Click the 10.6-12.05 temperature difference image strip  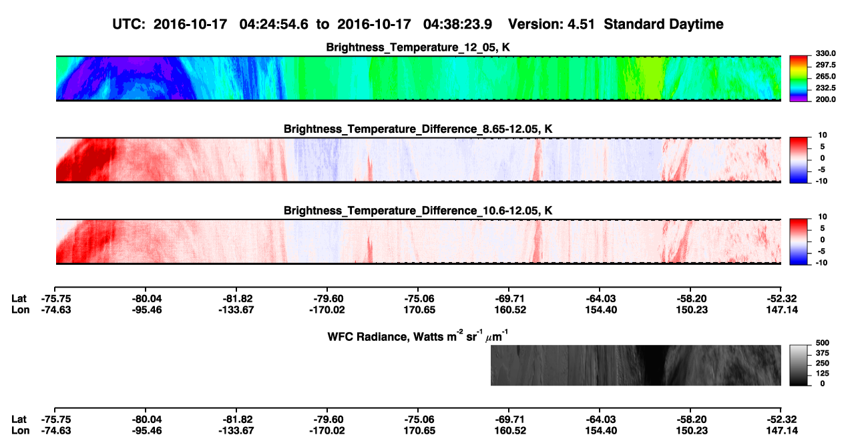click(418, 241)
